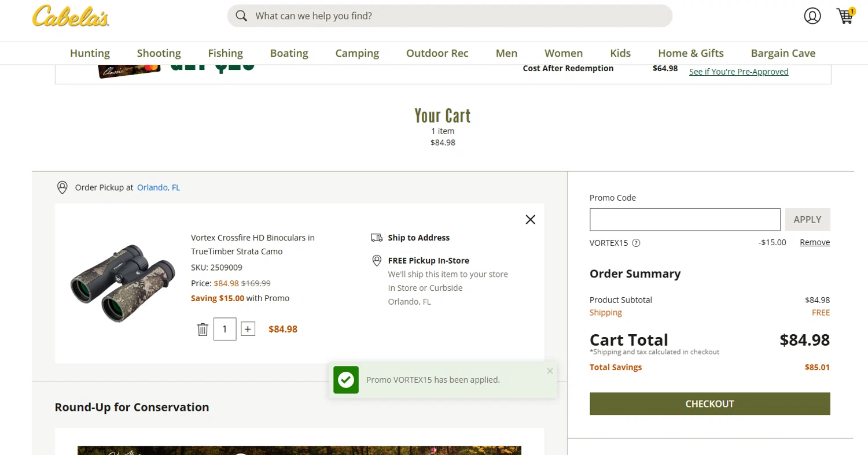
Task: Open the Home & Gifts menu
Action: [691, 53]
